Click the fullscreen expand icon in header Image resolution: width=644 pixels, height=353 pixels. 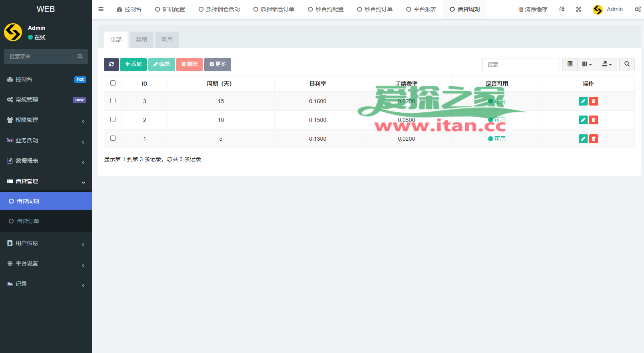click(x=578, y=9)
